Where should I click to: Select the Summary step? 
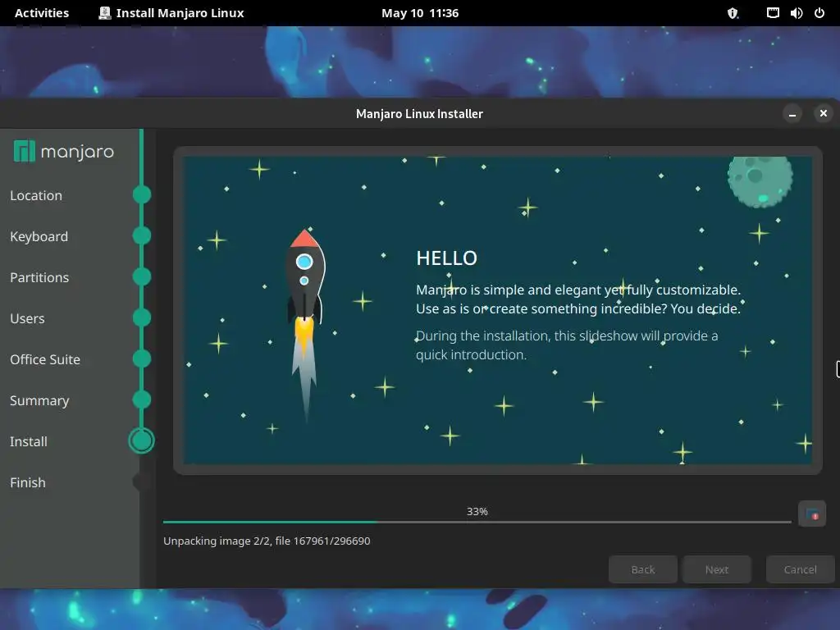39,400
